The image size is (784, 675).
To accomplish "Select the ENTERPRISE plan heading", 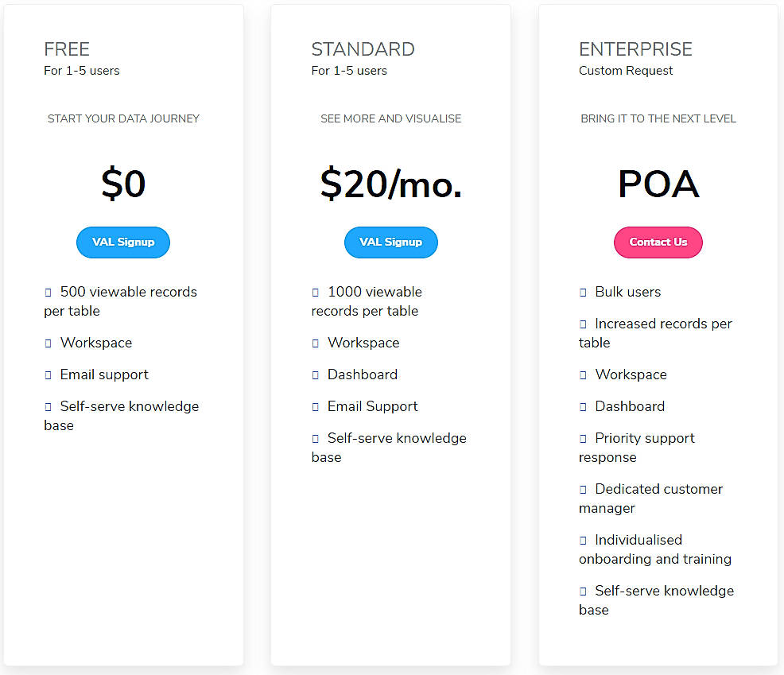I will click(635, 49).
